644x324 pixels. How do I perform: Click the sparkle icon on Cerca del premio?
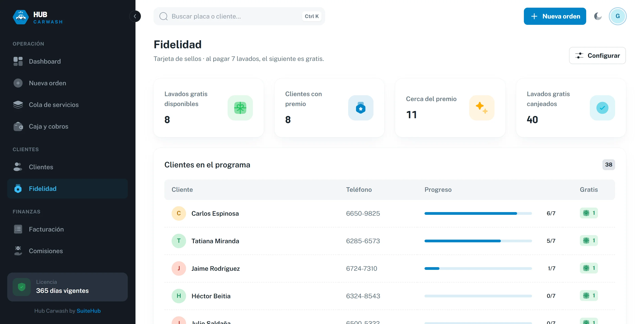pyautogui.click(x=482, y=108)
